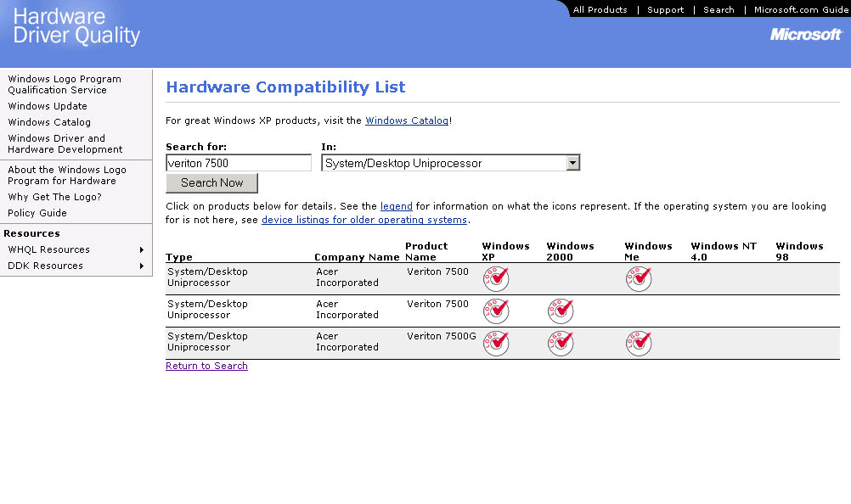Click the Search for text field
This screenshot has width=851, height=504.
click(239, 163)
